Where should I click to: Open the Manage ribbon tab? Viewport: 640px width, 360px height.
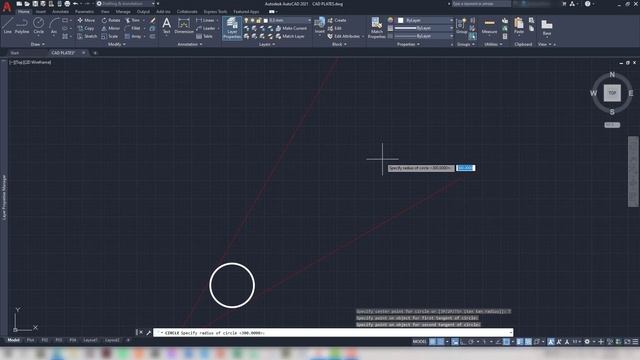pyautogui.click(x=123, y=11)
